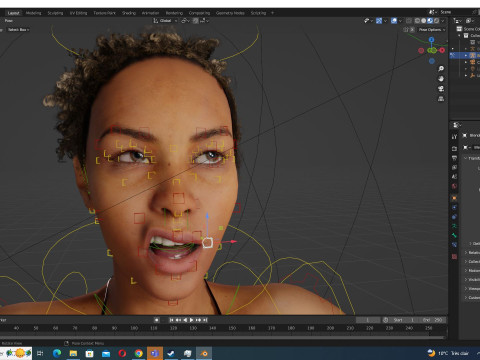The image size is (480, 360).
Task: Expand the highlighted armature in outliner
Action: [x=466, y=55]
